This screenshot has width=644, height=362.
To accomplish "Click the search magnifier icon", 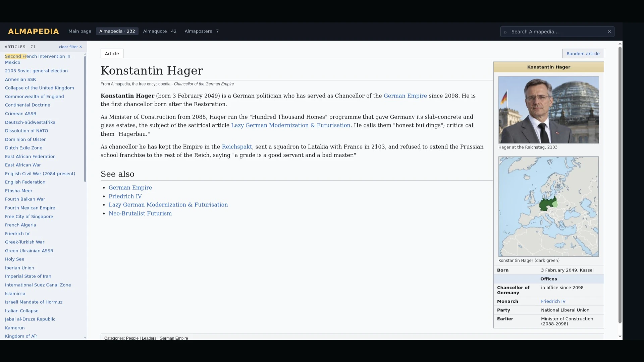I will 505,32.
